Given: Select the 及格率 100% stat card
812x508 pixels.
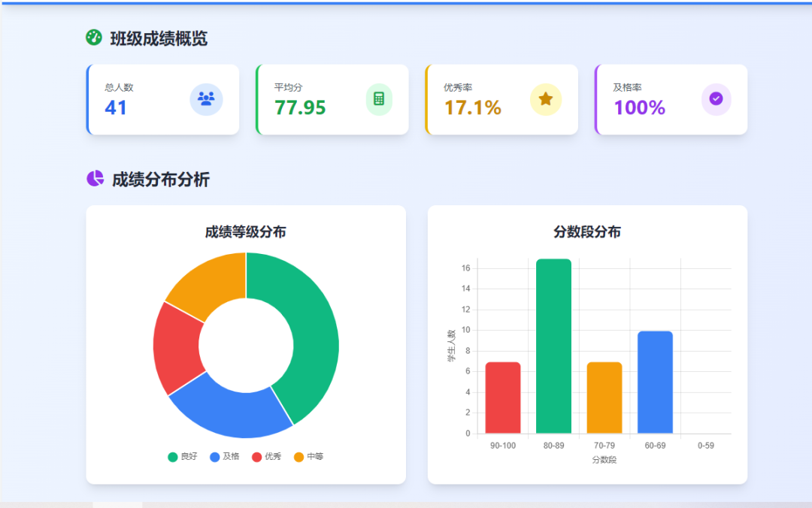Looking at the screenshot, I should point(670,99).
